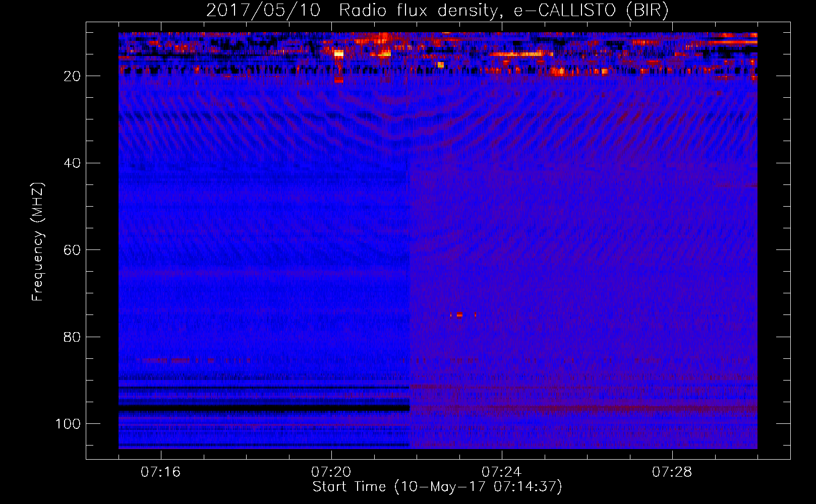Click the '100' frequency tick label

pos(68,424)
